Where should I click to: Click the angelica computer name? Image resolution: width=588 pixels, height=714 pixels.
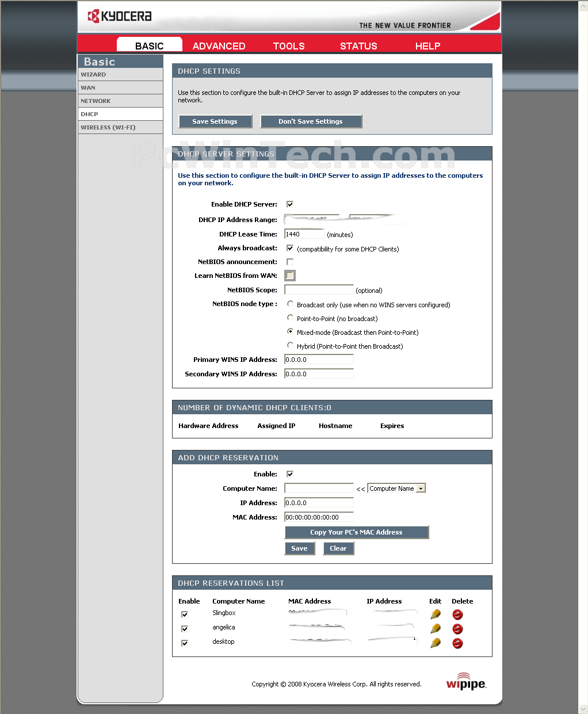tap(223, 627)
